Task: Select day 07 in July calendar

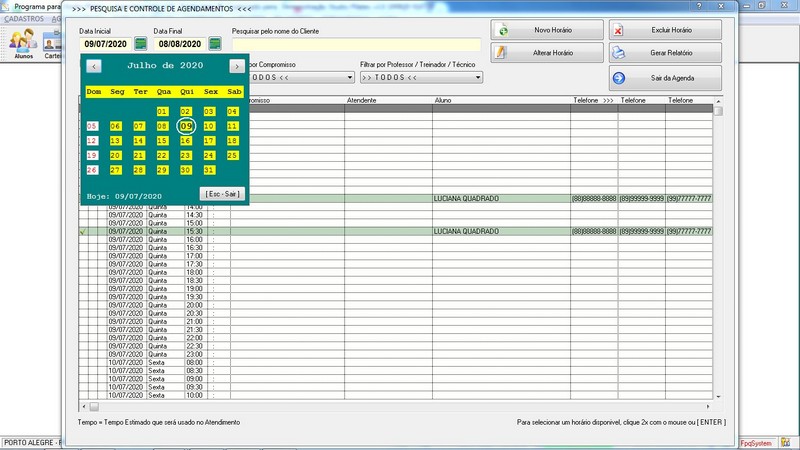Action: coord(139,126)
